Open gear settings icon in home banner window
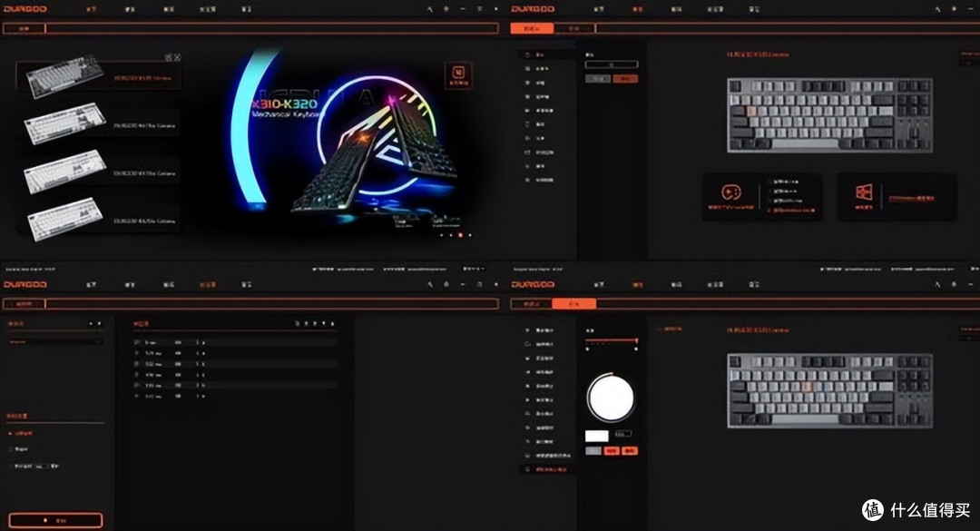This screenshot has height=531, width=980. coord(446,9)
